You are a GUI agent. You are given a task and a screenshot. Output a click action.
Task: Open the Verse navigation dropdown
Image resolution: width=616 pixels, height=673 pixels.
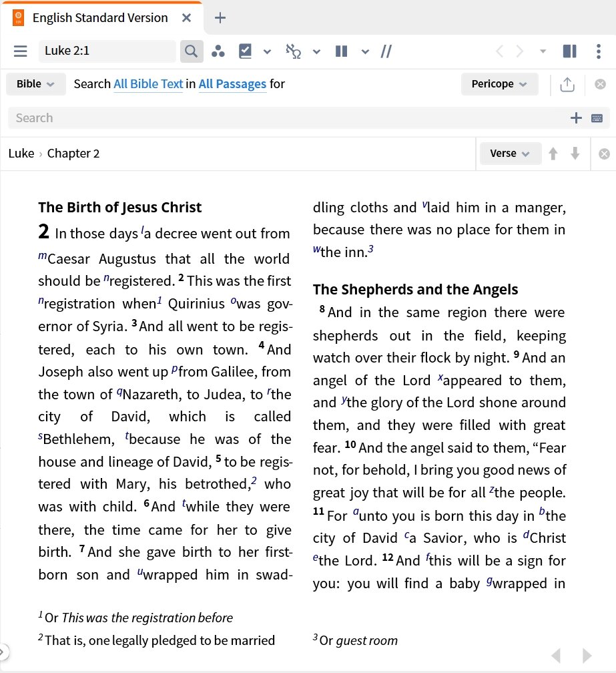point(510,154)
